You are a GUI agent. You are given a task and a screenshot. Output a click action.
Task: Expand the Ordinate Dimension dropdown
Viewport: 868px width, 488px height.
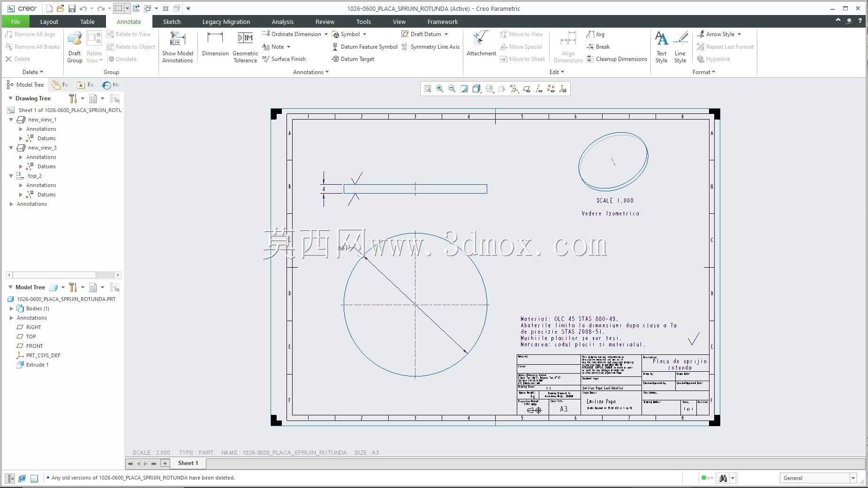(326, 34)
